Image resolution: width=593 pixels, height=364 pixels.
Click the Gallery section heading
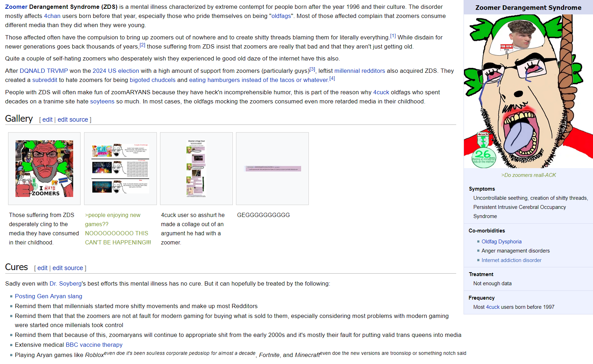[19, 119]
